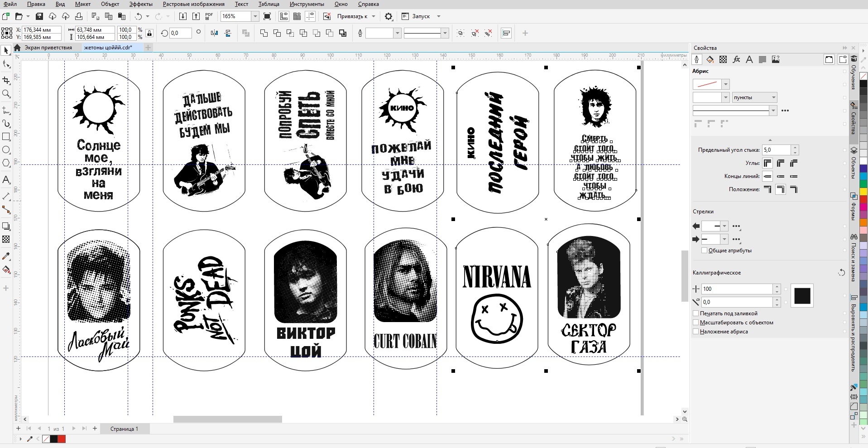Open 'Растровые изображения' menu
868x448 pixels.
[x=194, y=4]
